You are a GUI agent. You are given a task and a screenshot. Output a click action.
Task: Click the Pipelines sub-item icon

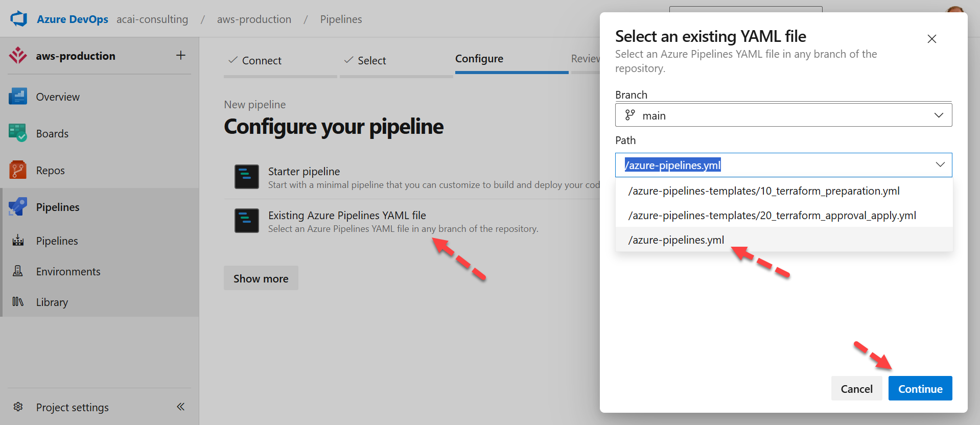[18, 241]
